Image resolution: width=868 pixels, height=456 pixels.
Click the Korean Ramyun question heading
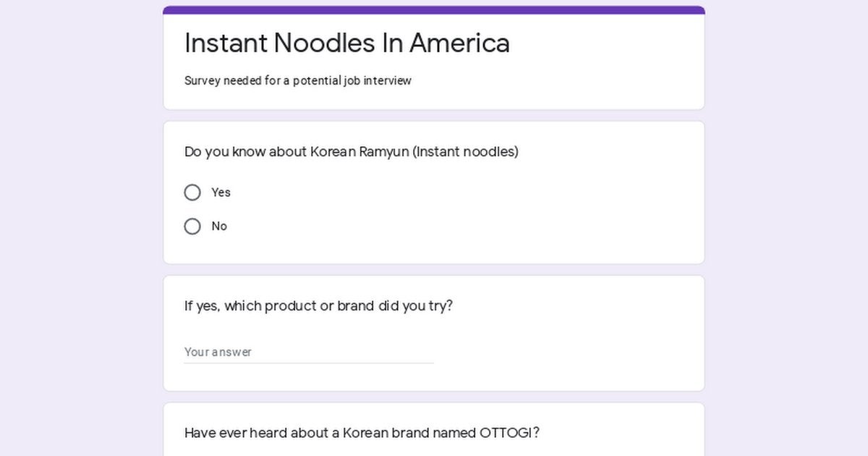tap(352, 152)
